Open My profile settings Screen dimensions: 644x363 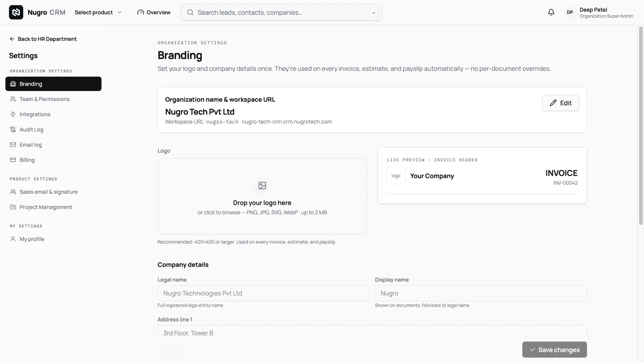[x=53, y=239]
